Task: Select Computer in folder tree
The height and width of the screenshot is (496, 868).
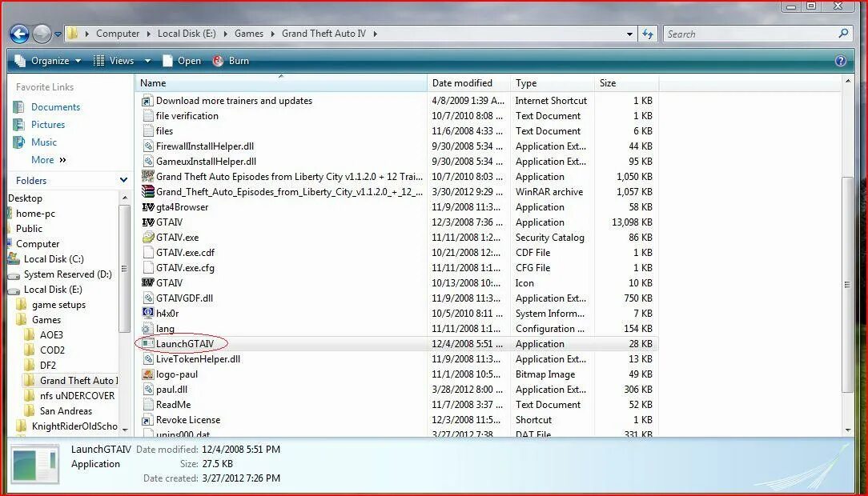Action: (x=38, y=244)
